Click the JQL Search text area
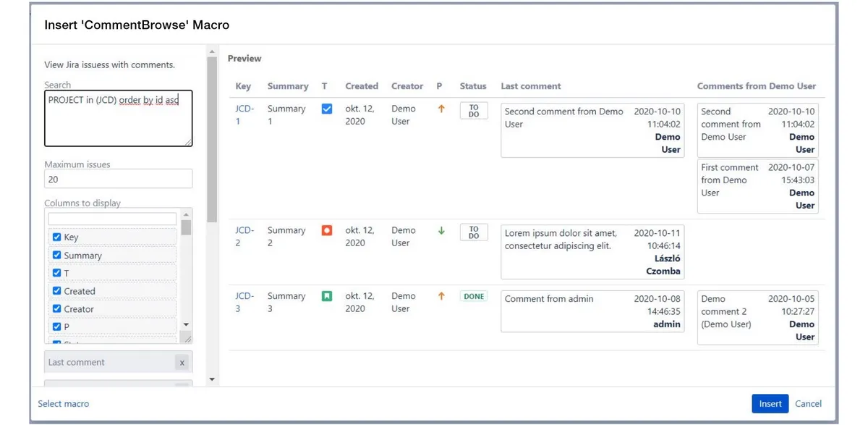The width and height of the screenshot is (868, 425). tap(119, 119)
